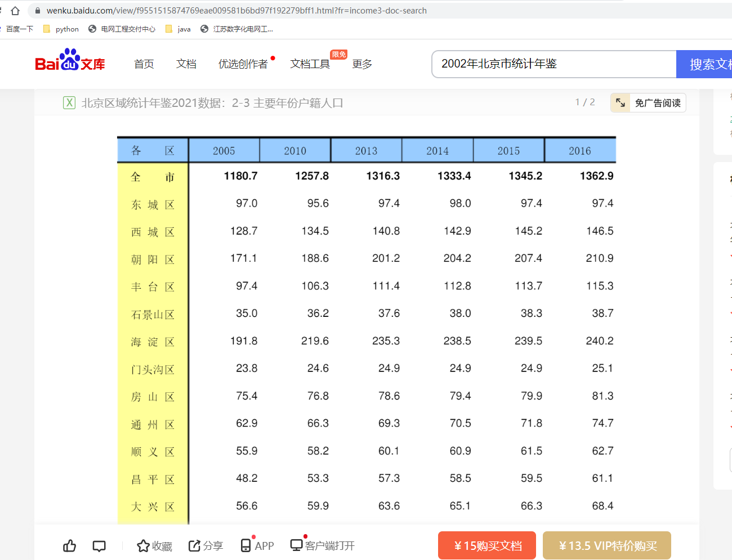Click the 通州区 2015 value 71.8
732x560 pixels.
pyautogui.click(x=532, y=423)
